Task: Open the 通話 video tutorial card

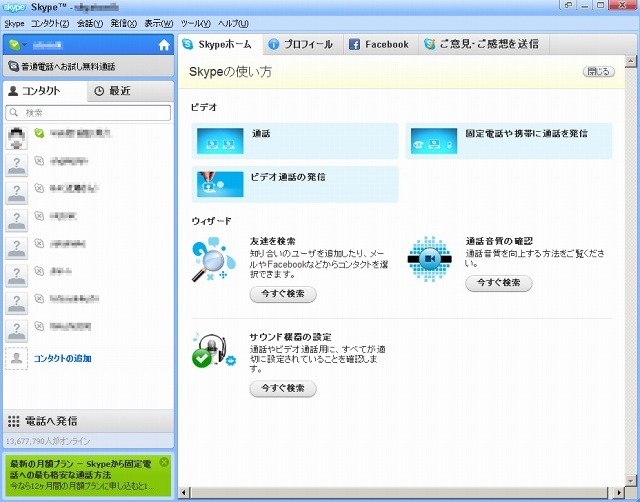Action: [295, 141]
